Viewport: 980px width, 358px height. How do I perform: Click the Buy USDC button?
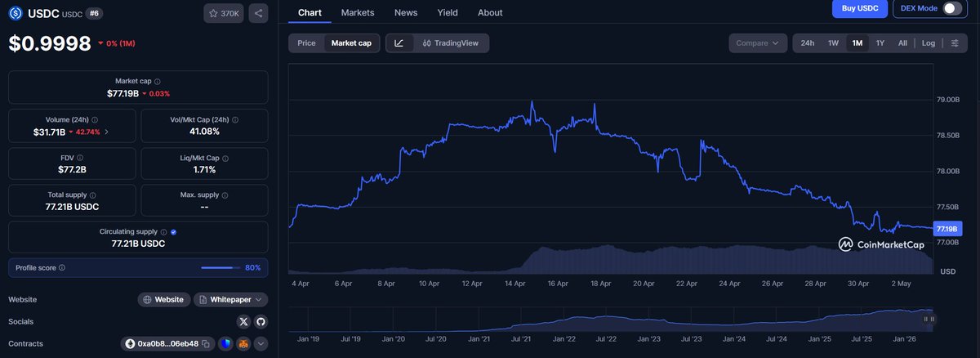pos(859,8)
